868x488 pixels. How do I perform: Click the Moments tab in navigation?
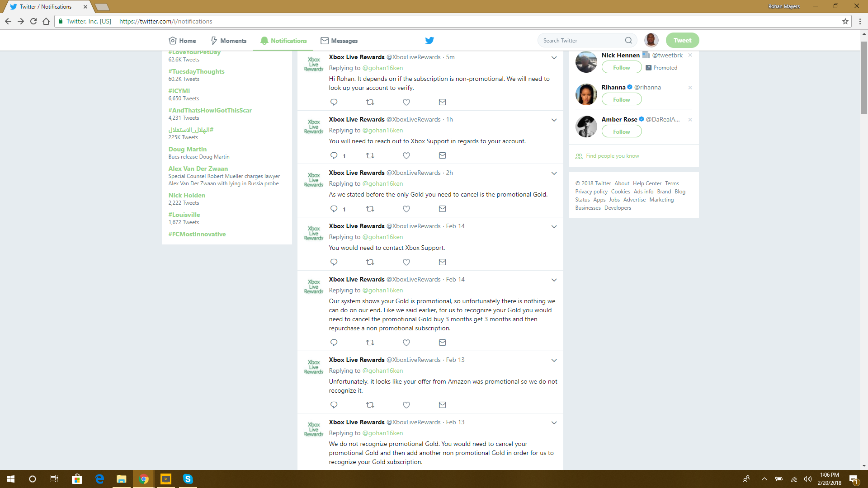pos(228,41)
